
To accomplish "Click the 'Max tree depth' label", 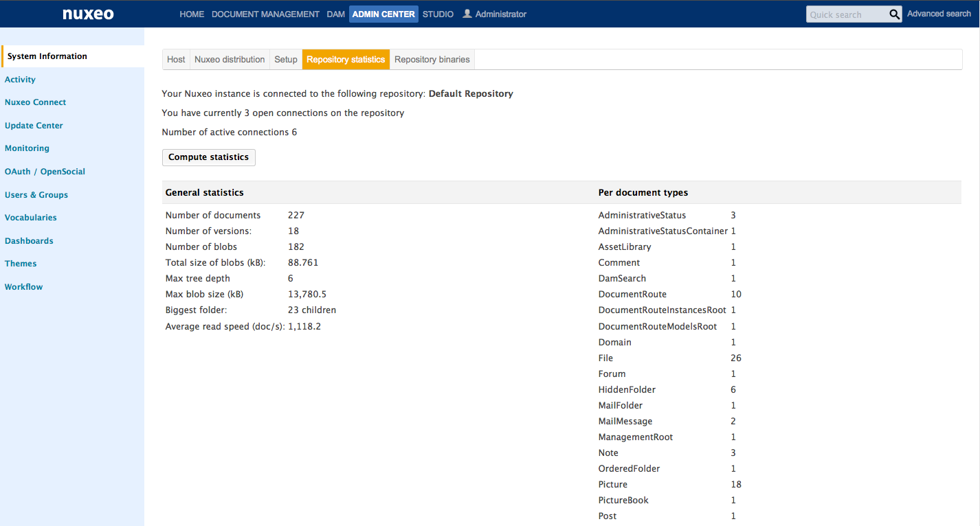I will coord(198,278).
